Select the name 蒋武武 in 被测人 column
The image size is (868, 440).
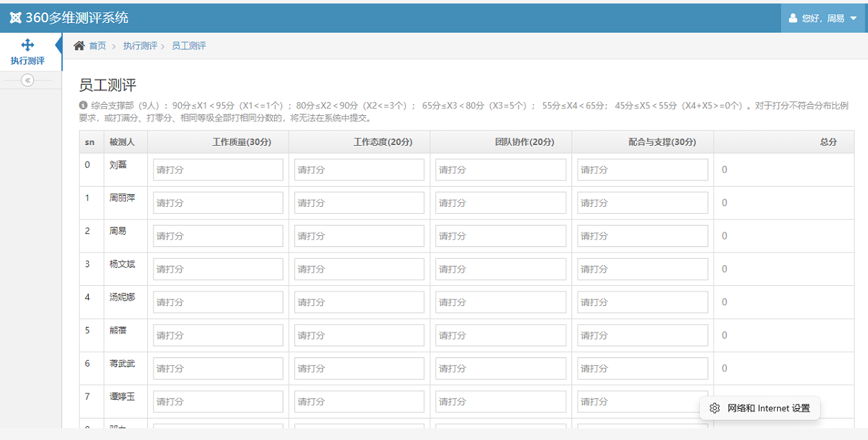point(122,364)
